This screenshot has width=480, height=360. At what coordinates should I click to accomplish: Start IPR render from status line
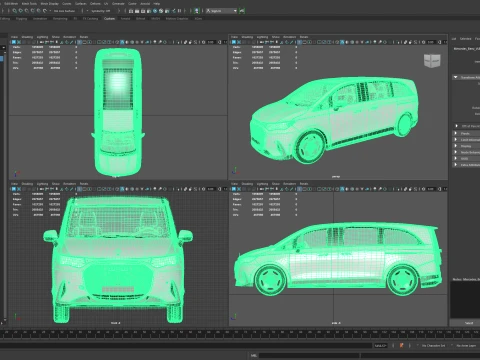143,11
